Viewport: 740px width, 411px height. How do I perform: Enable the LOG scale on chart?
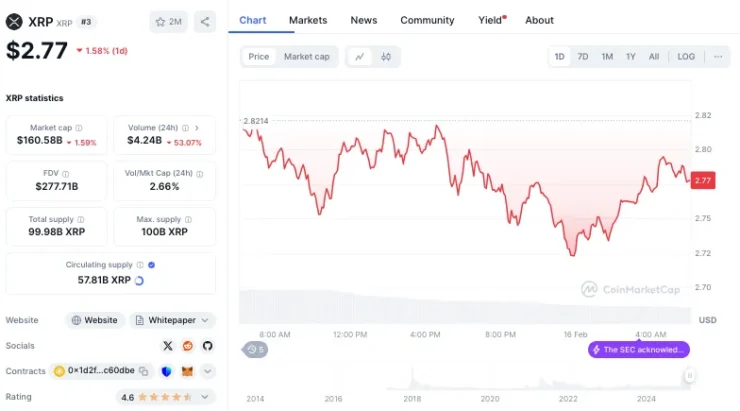[x=686, y=57]
